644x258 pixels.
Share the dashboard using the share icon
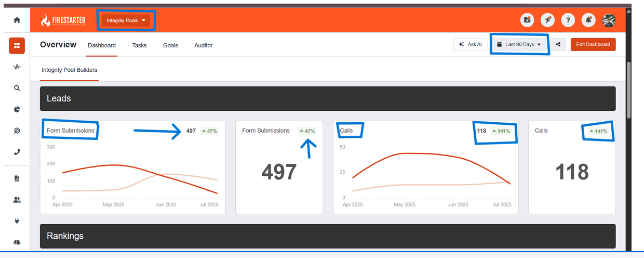[558, 45]
